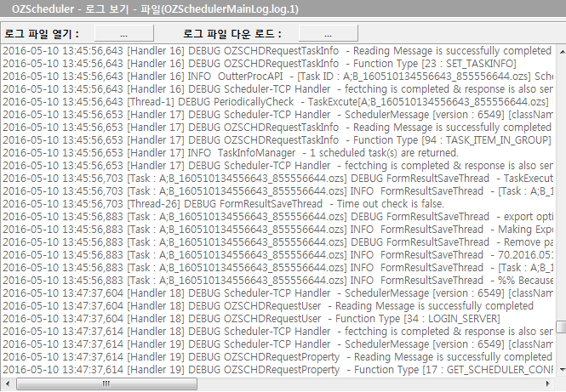Click the vertical scrollbar up arrow
566x392 pixels.
(562, 52)
